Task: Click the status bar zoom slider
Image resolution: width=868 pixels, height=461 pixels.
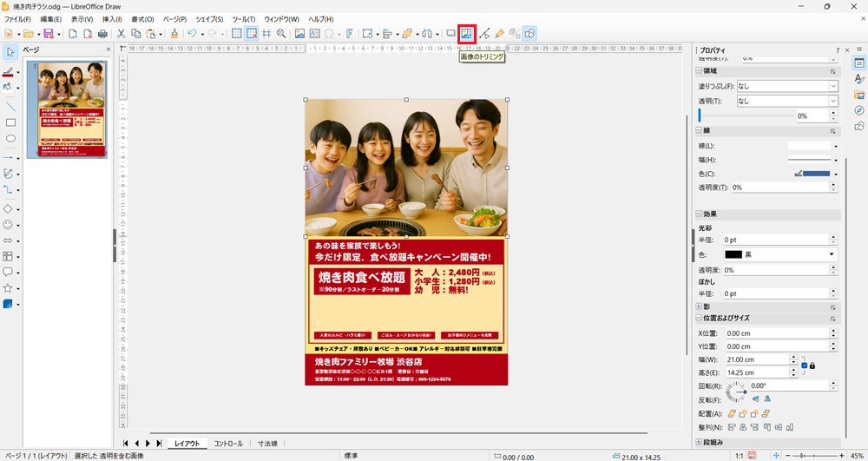Action: (x=814, y=456)
